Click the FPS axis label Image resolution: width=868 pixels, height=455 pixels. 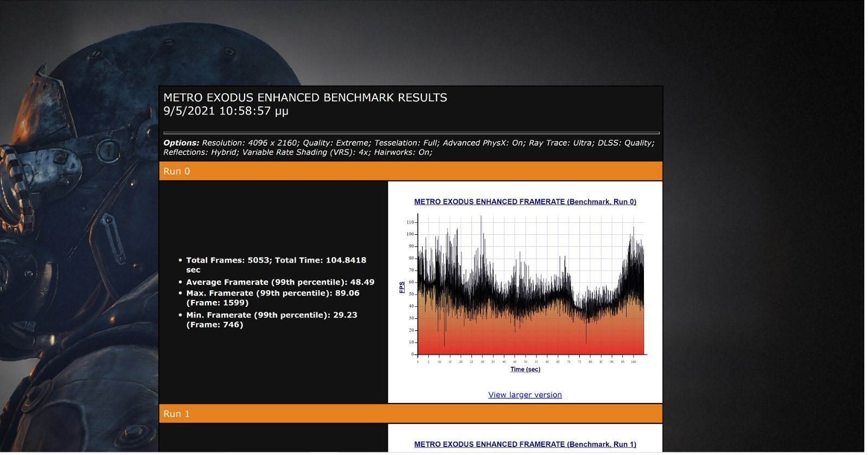click(x=402, y=287)
